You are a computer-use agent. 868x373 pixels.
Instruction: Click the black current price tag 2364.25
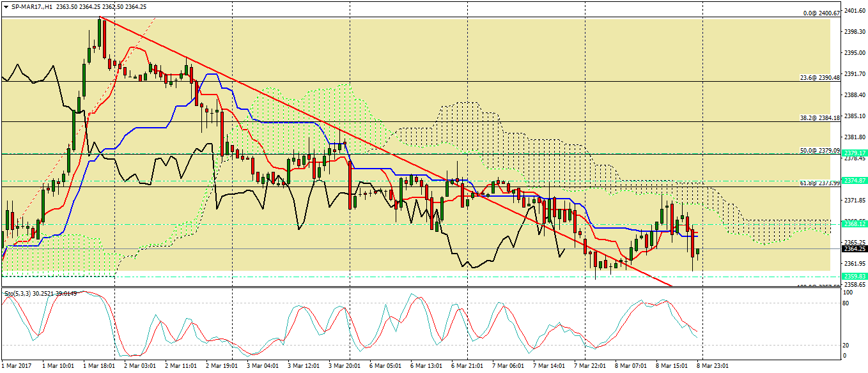pos(855,248)
